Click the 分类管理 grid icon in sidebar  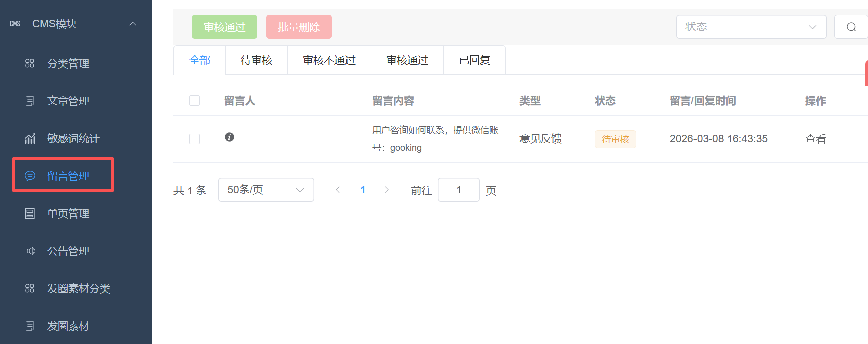pyautogui.click(x=30, y=63)
